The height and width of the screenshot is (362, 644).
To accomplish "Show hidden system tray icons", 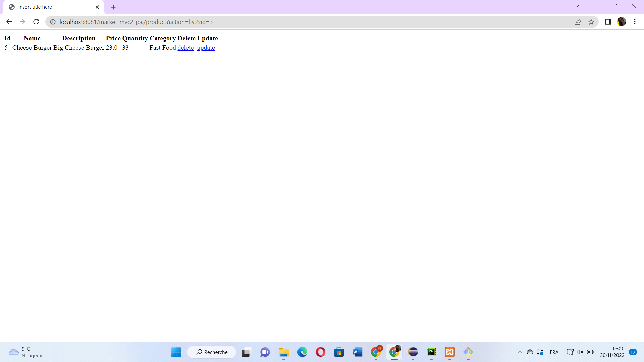I will 520,352.
